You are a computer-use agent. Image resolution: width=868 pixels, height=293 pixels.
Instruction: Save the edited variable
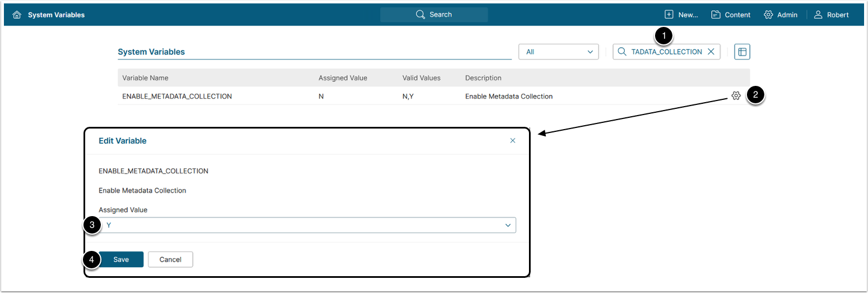[121, 259]
